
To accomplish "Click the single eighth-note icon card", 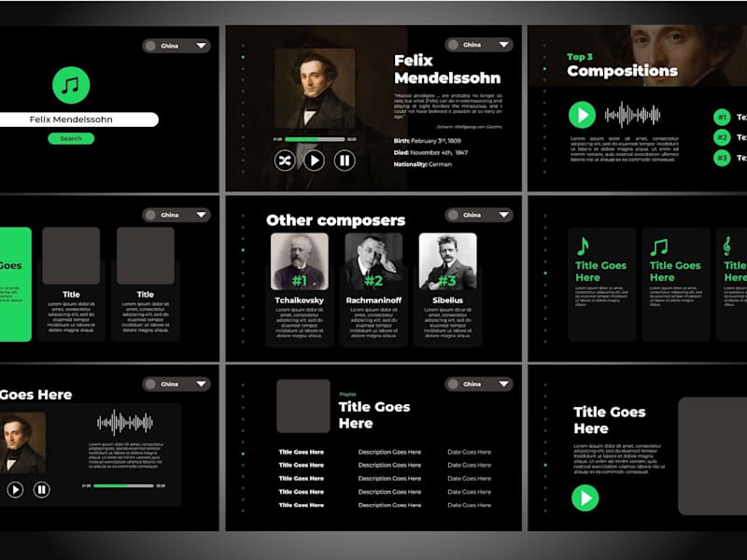I will [601, 285].
